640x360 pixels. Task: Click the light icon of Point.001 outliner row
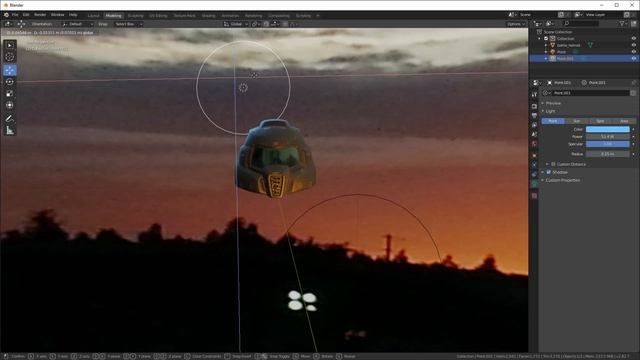pyautogui.click(x=553, y=58)
